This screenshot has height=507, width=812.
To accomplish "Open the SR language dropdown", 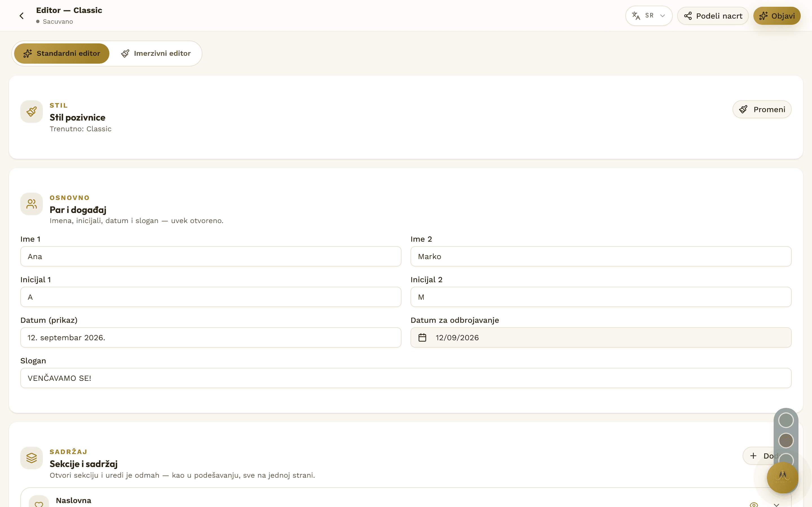I will (x=648, y=16).
